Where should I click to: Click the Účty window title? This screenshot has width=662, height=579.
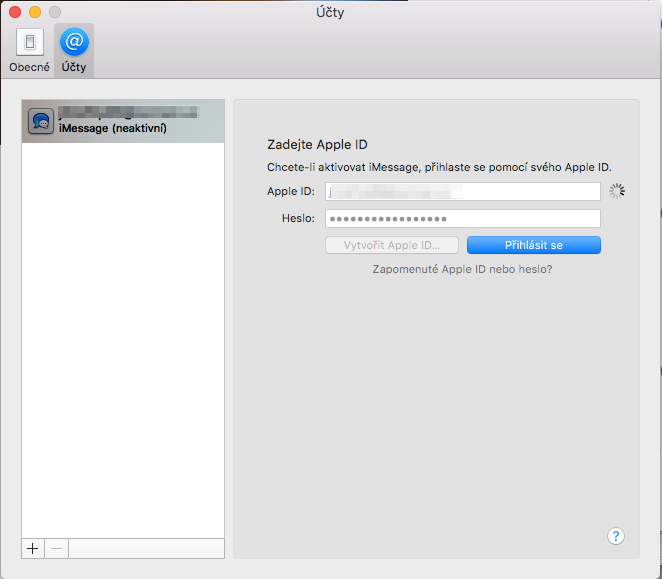pos(330,12)
